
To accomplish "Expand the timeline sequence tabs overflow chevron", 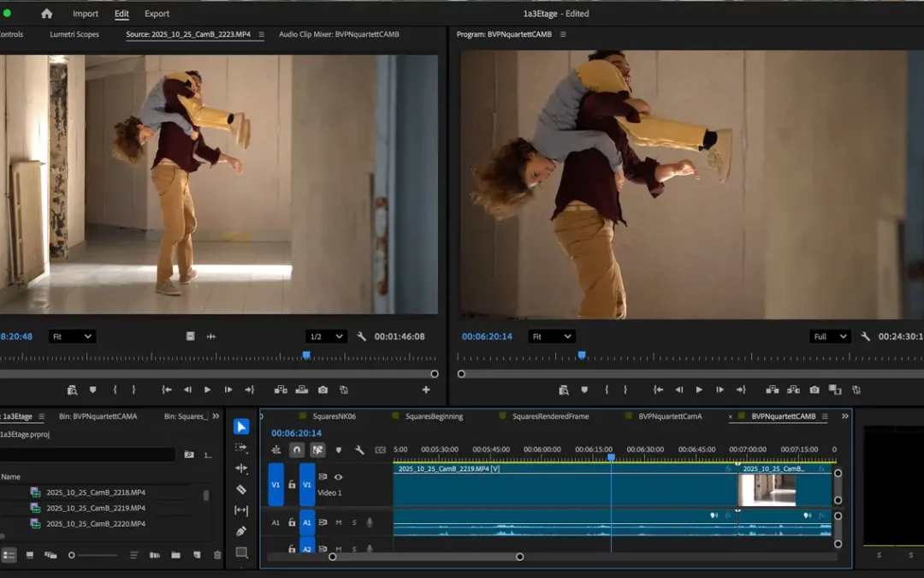I will tap(845, 416).
